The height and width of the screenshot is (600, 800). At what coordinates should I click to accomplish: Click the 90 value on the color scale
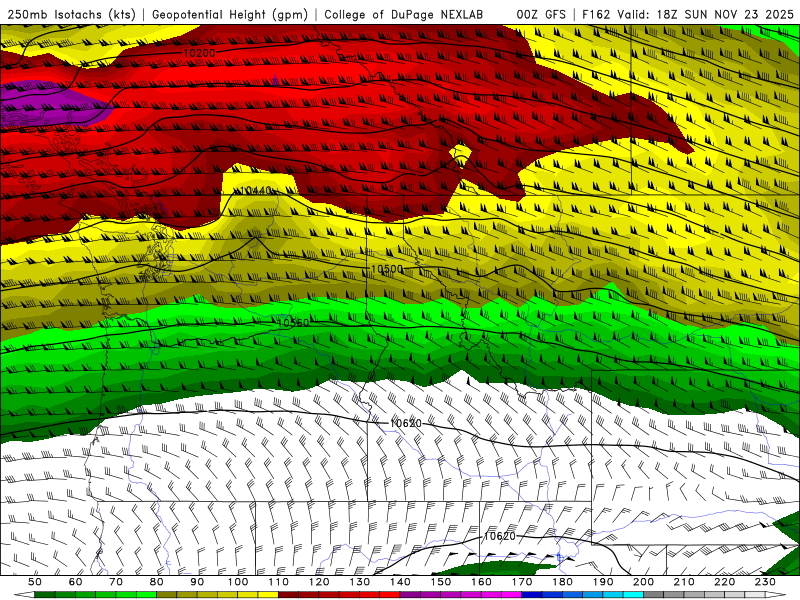pyautogui.click(x=197, y=582)
